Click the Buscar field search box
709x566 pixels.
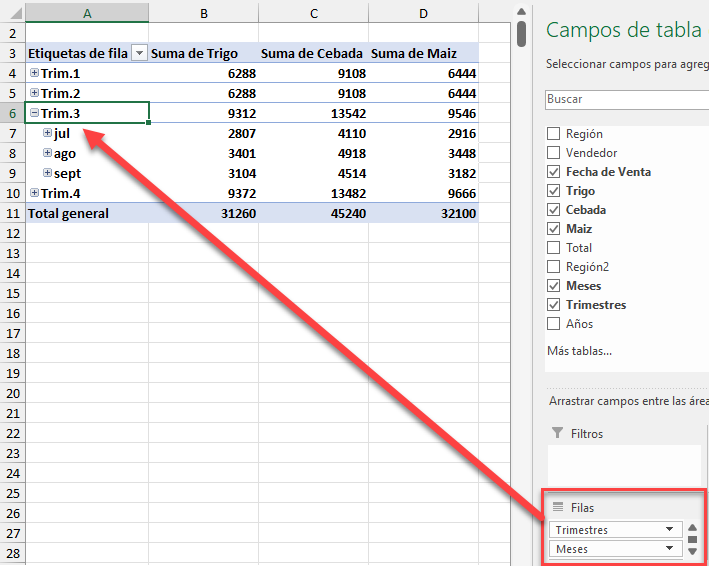tap(627, 99)
